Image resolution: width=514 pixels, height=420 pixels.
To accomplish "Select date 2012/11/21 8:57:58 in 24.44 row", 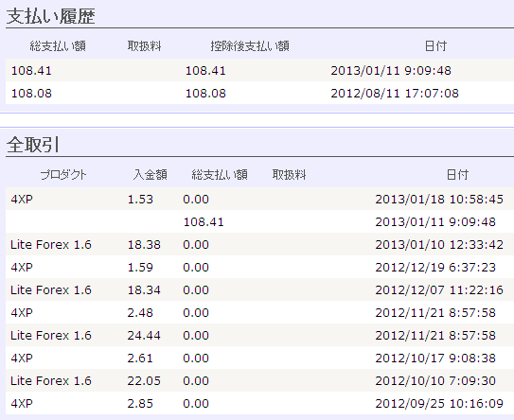I will (435, 336).
